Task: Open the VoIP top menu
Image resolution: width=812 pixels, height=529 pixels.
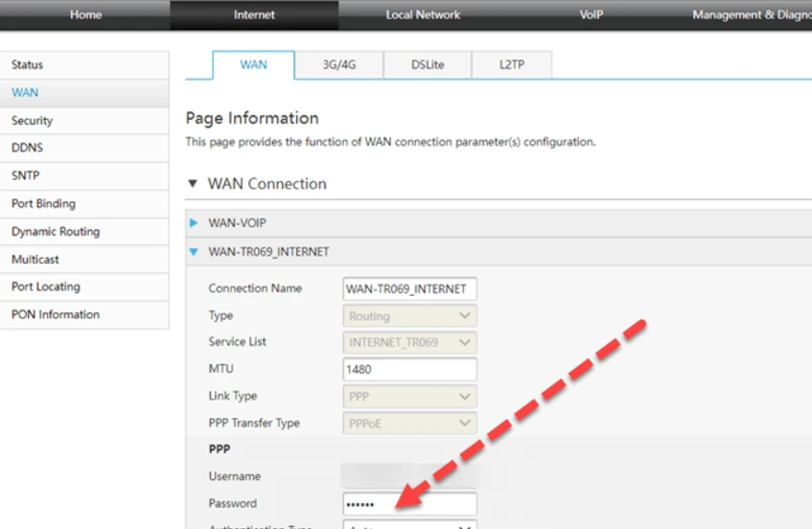Action: (x=591, y=14)
